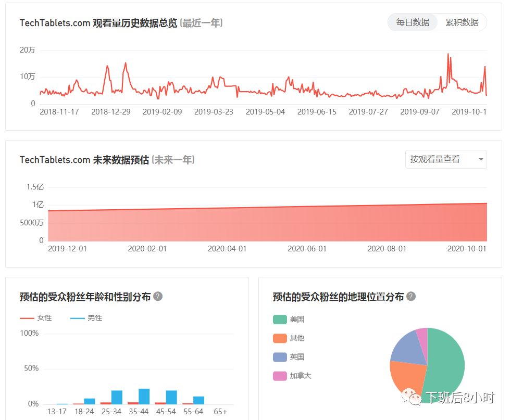The width and height of the screenshot is (511, 420).
Task: Click the 2020-06-01 forecast axis label
Action: point(307,249)
